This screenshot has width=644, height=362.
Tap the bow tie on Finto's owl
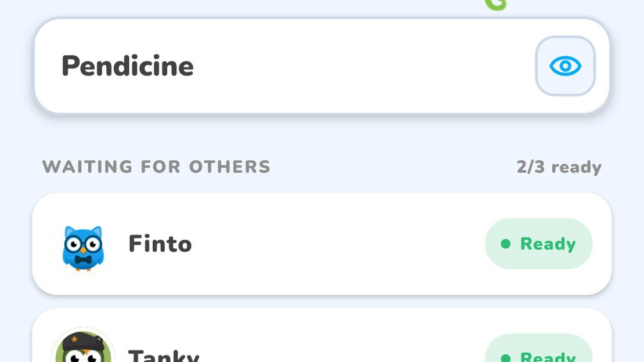[x=83, y=260]
